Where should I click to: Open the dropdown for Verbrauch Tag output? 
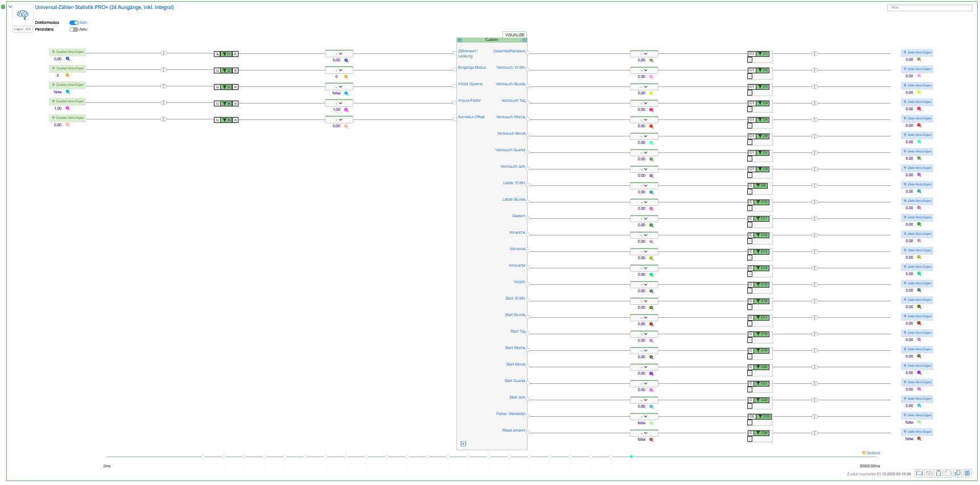pos(644,103)
